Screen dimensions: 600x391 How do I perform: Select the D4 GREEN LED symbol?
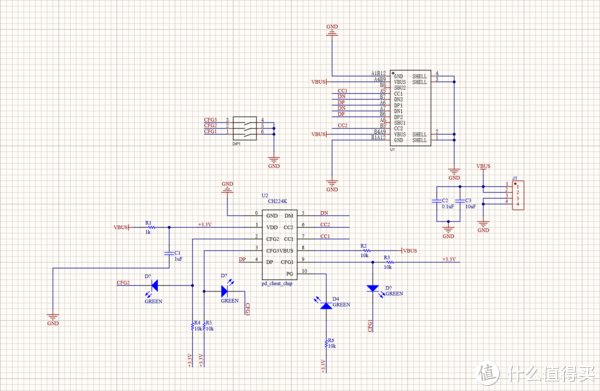click(326, 305)
